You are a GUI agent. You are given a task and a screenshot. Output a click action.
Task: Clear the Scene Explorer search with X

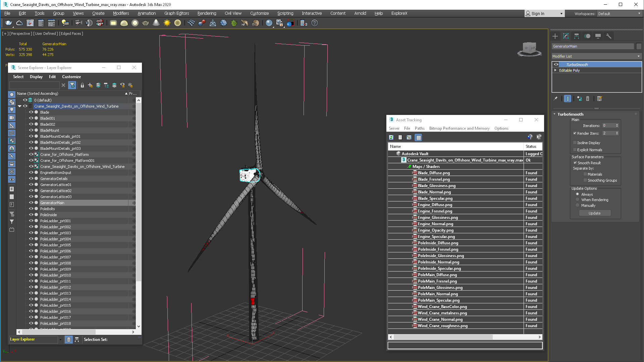pyautogui.click(x=63, y=85)
